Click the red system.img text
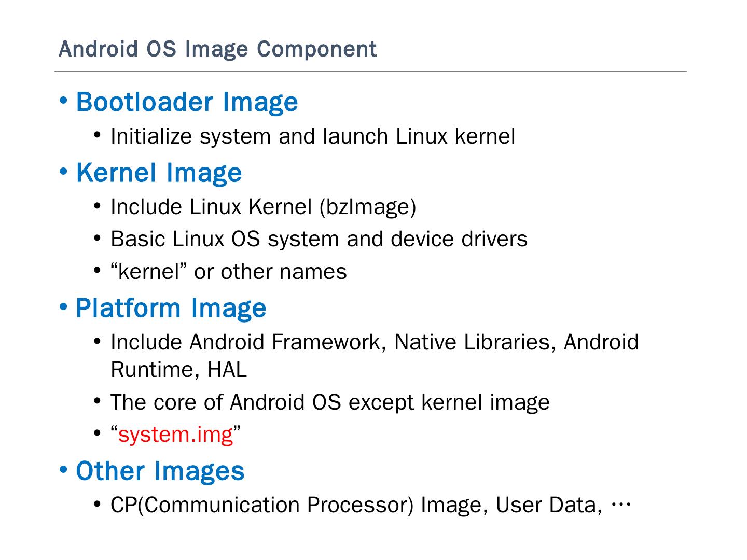 pyautogui.click(x=175, y=435)
